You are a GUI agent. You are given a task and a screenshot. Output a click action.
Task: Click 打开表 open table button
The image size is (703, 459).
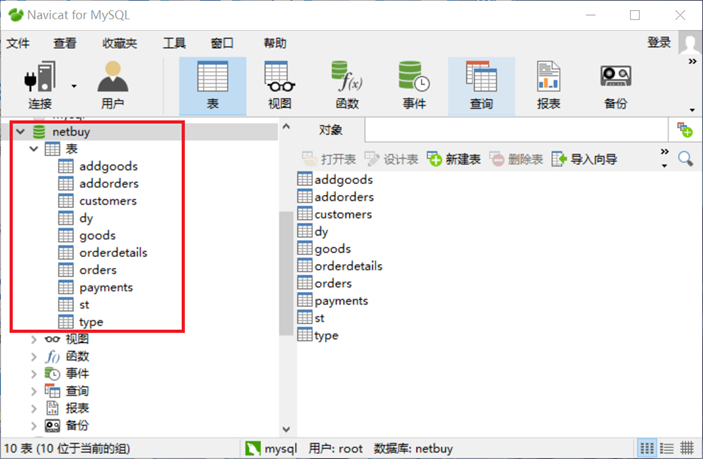pyautogui.click(x=329, y=159)
